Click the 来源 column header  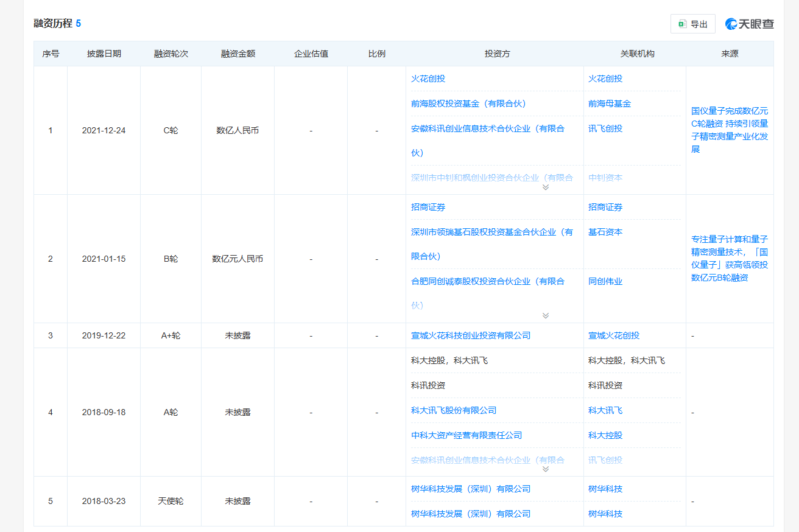(x=730, y=54)
